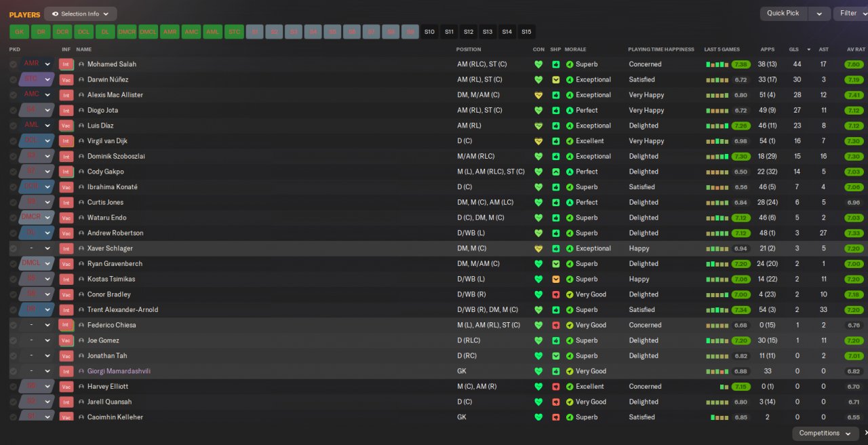Image resolution: width=868 pixels, height=445 pixels.
Task: Select the STC position slot
Action: [x=234, y=32]
